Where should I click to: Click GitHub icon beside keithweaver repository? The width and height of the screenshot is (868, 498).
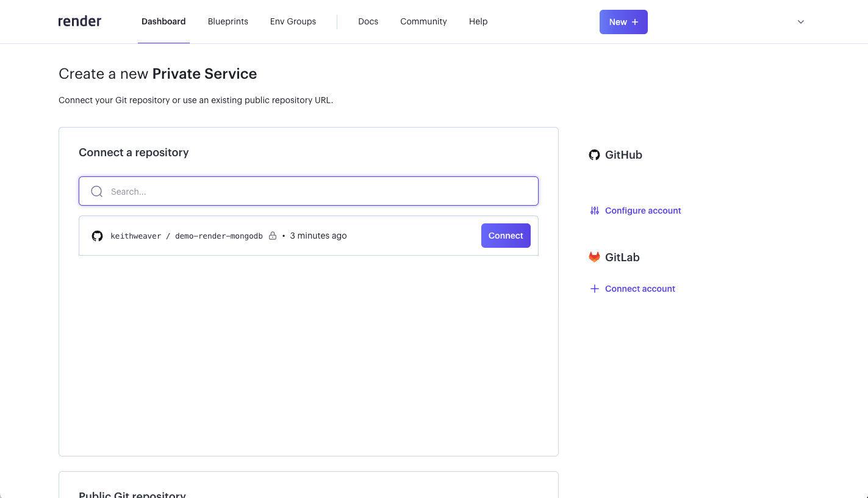(x=97, y=236)
